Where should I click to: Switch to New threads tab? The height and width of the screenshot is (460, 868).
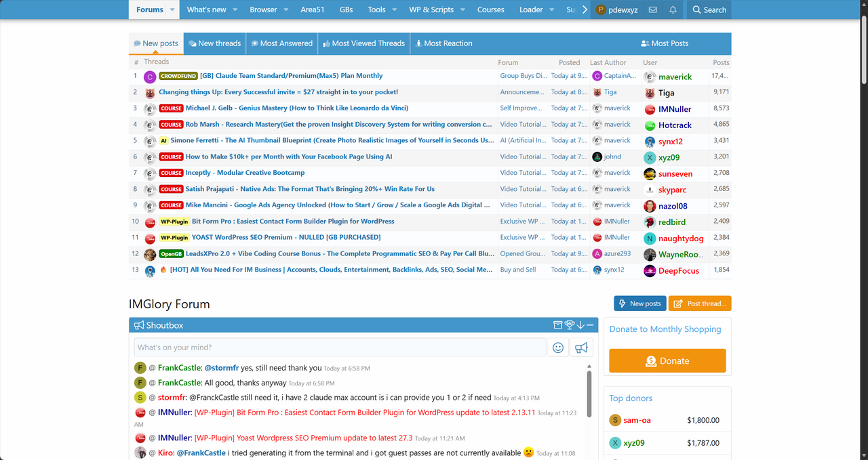tap(214, 43)
